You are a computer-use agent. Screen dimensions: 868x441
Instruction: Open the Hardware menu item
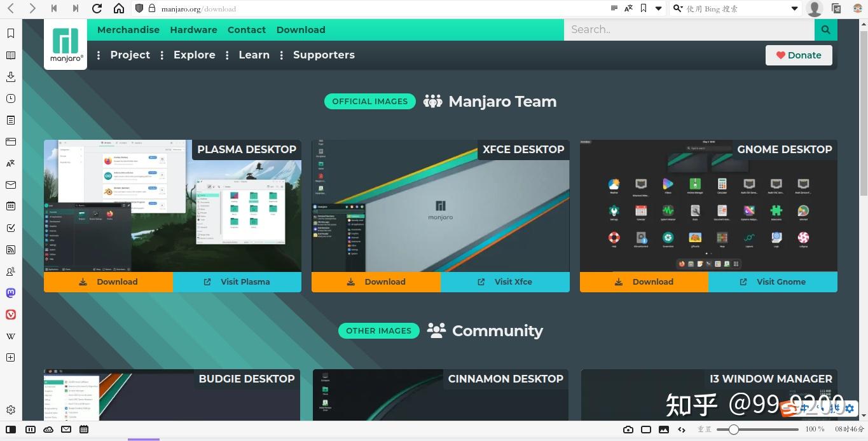coord(193,30)
